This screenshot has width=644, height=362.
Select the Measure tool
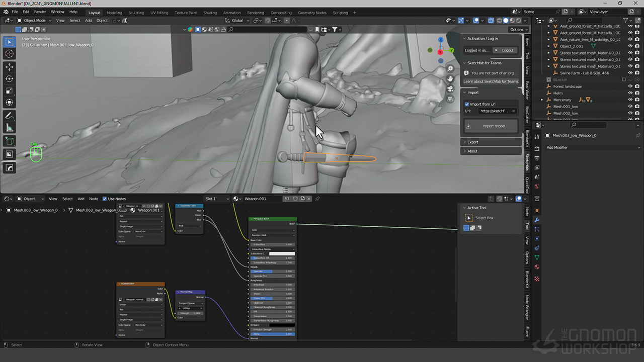point(10,128)
